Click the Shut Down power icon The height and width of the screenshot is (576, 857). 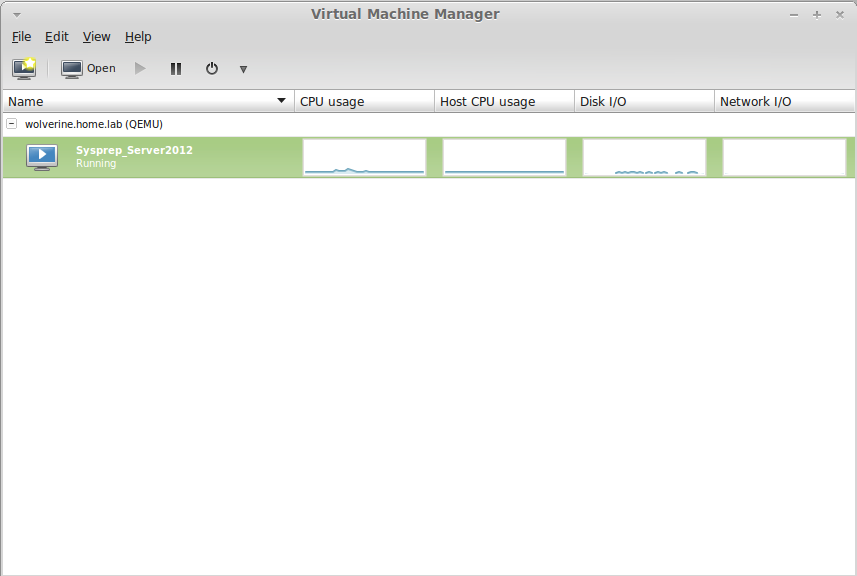click(211, 69)
